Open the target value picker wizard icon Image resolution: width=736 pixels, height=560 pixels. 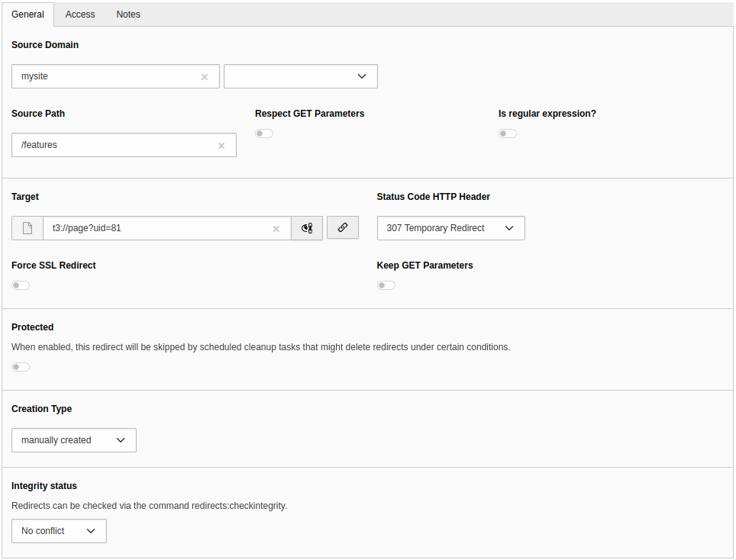click(x=307, y=228)
